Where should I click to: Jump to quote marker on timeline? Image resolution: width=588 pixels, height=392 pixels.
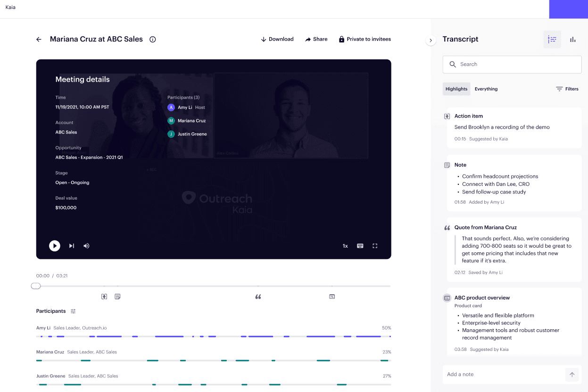tap(258, 297)
